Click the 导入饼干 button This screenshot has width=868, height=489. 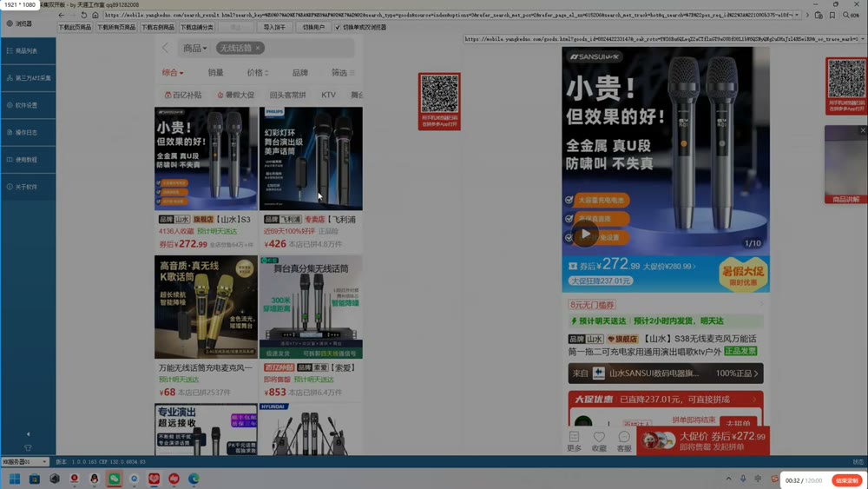[x=274, y=27]
